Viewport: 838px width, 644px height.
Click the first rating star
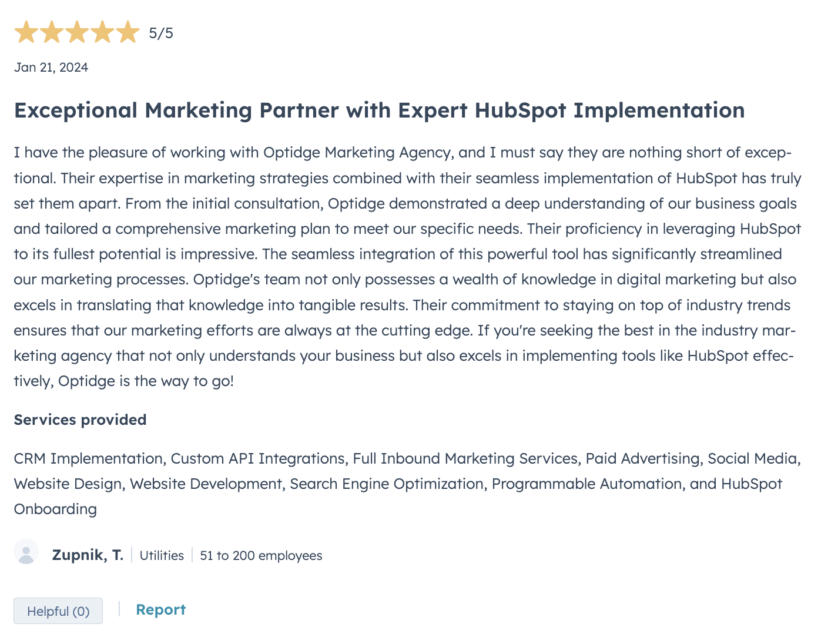pyautogui.click(x=26, y=33)
